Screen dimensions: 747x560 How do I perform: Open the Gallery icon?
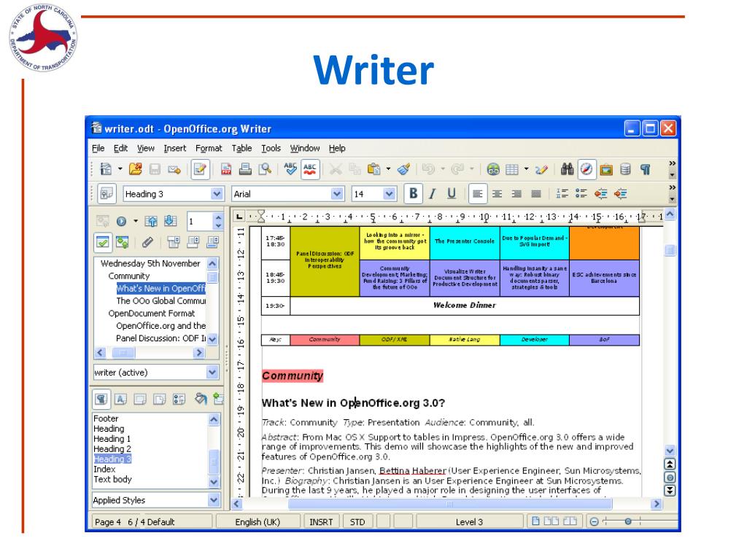[606, 169]
